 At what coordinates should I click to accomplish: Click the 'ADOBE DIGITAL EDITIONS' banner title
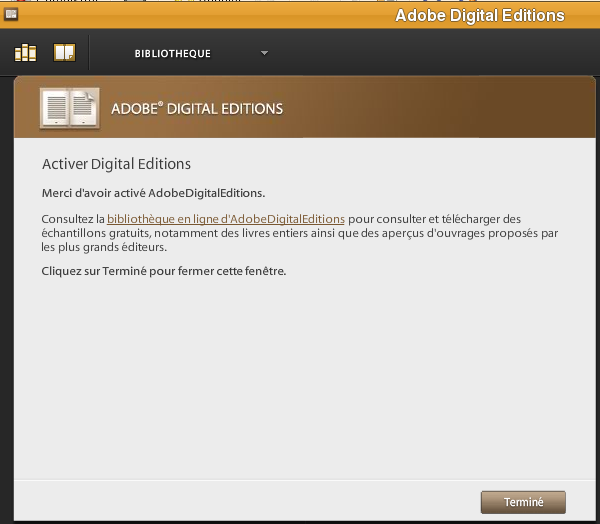click(x=197, y=109)
